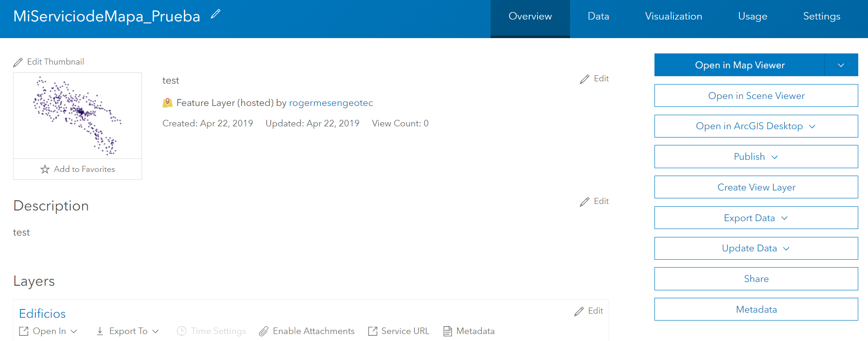Switch to the Overview tab
The height and width of the screenshot is (341, 868).
tap(530, 19)
